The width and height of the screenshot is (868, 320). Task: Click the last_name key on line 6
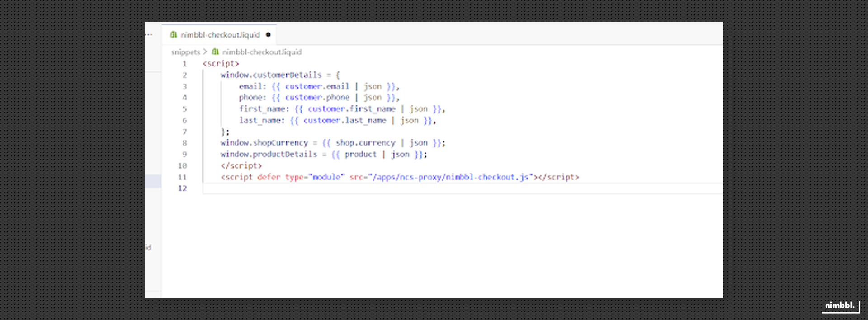click(x=260, y=120)
